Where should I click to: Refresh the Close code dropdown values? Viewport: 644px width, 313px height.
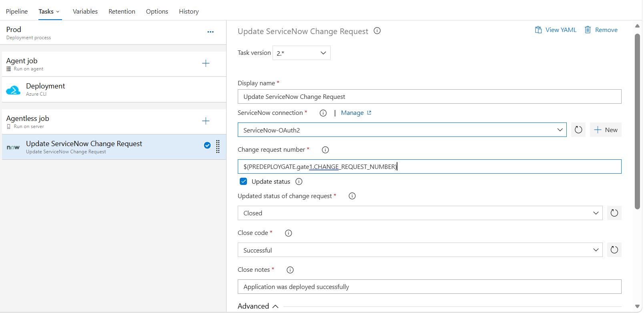point(614,250)
